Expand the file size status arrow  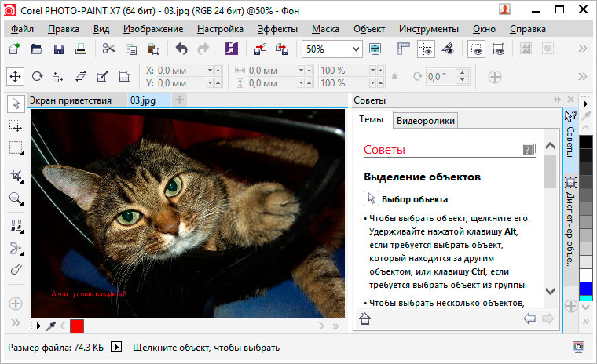[x=116, y=347]
